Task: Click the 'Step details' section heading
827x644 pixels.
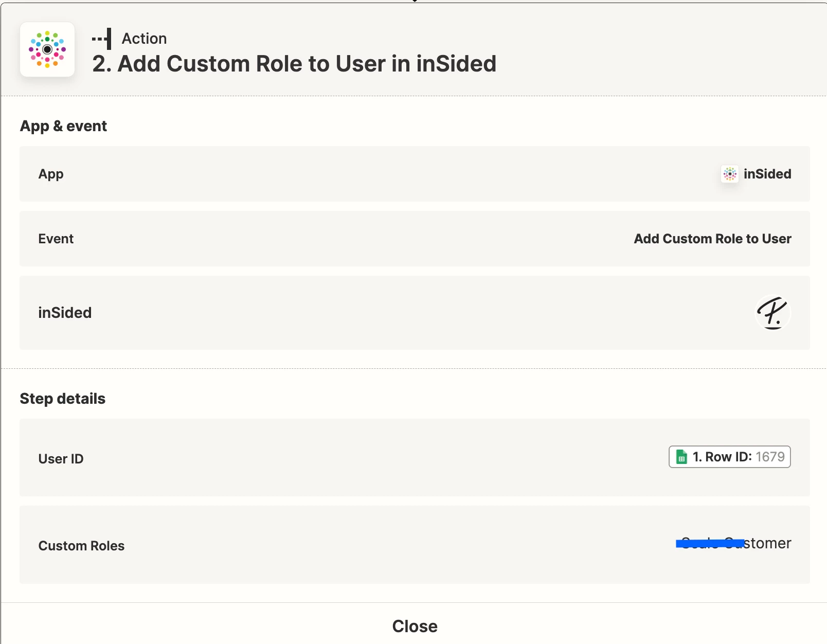Action: 62,399
